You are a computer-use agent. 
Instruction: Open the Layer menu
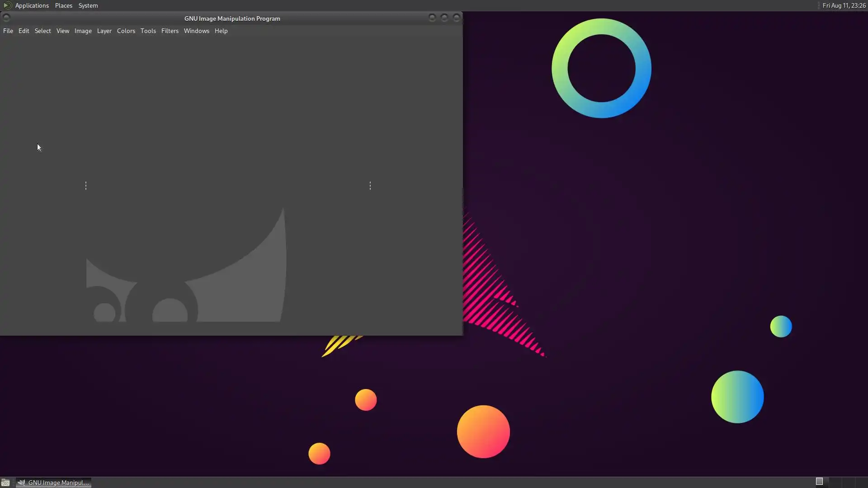(x=104, y=31)
